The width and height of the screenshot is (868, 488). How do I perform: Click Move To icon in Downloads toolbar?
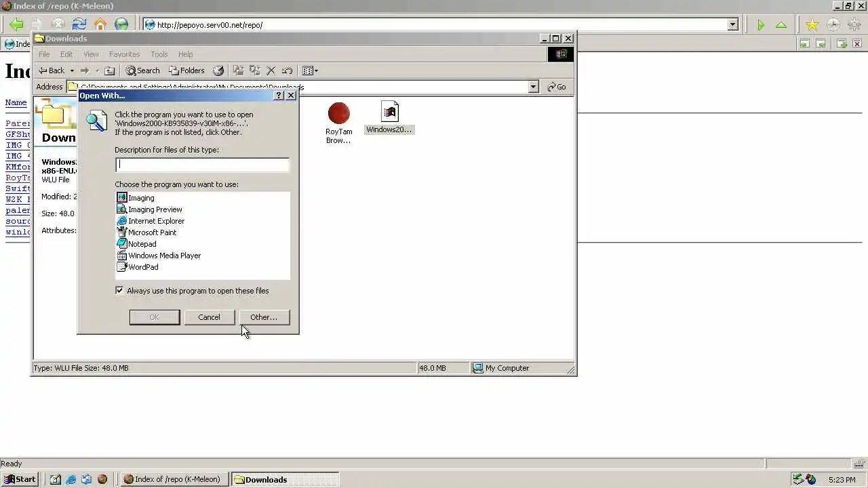point(238,70)
